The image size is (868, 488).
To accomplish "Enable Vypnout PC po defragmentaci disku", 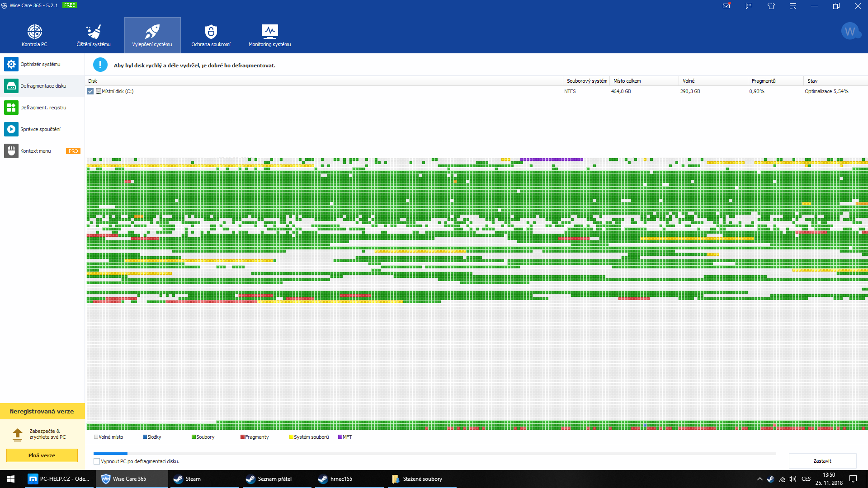I will [x=97, y=461].
